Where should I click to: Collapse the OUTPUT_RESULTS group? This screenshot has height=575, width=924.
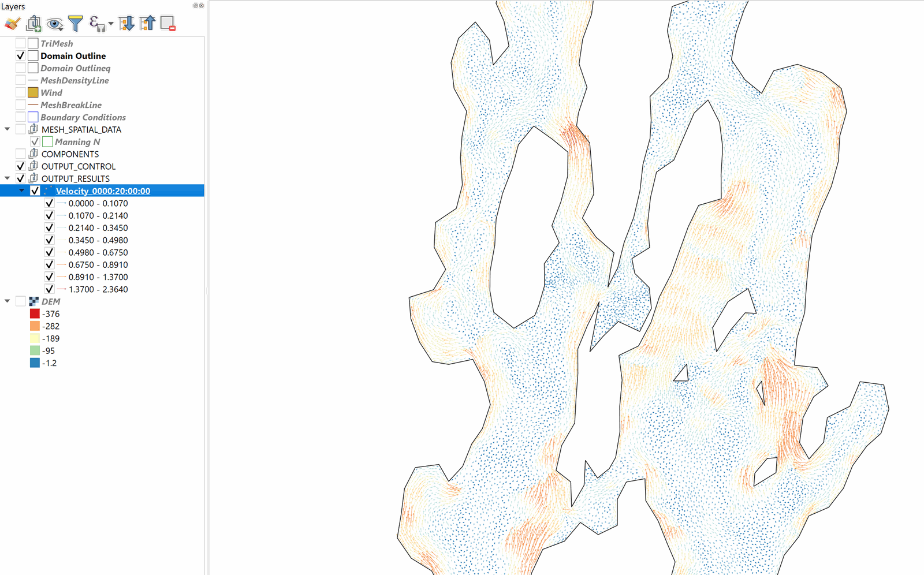pos(8,178)
